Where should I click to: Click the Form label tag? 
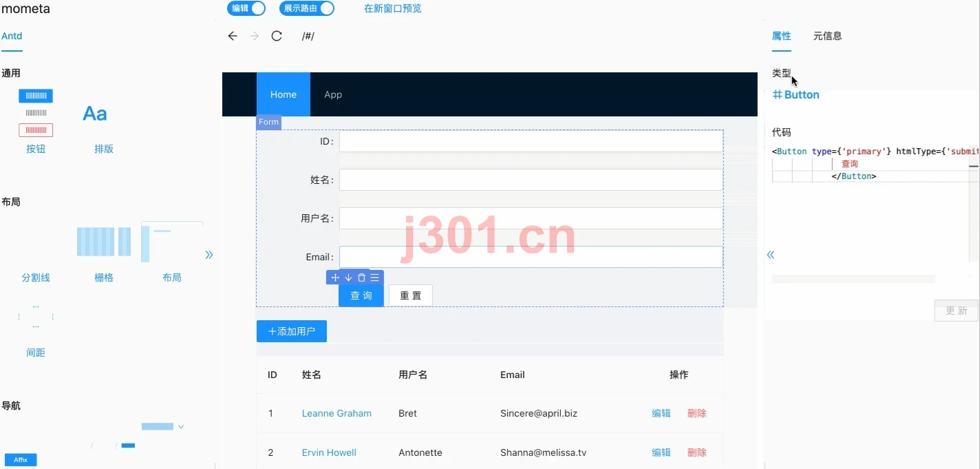(x=268, y=122)
